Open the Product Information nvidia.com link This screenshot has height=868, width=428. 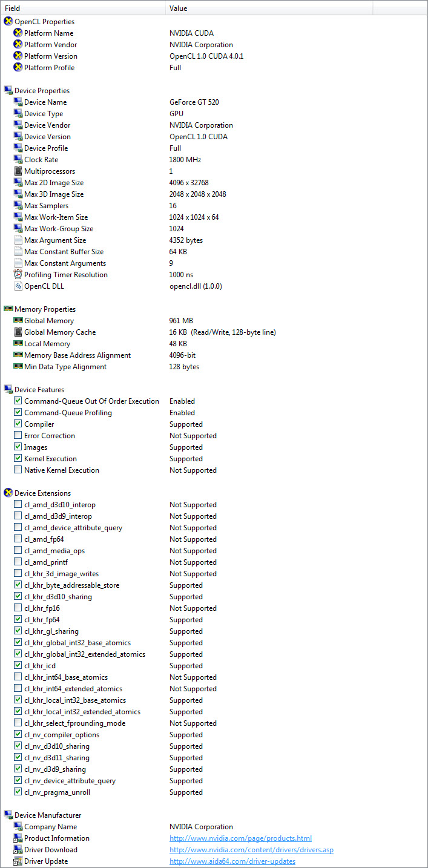pos(240,838)
